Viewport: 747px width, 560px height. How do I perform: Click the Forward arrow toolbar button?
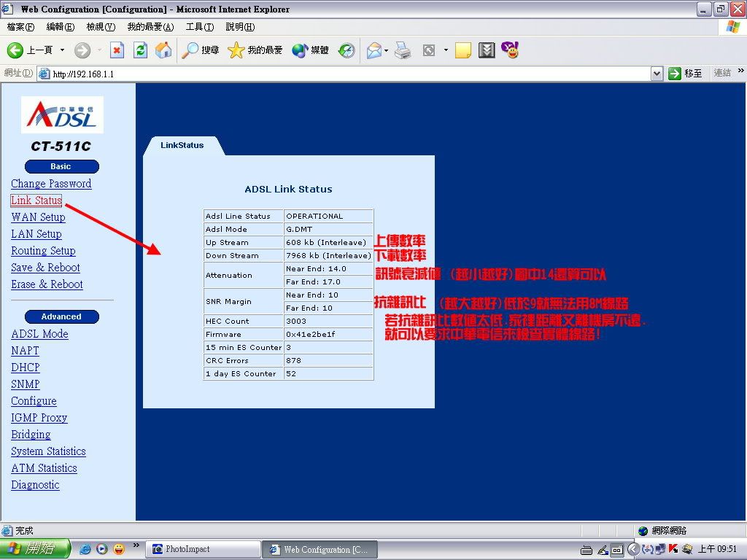pyautogui.click(x=82, y=50)
